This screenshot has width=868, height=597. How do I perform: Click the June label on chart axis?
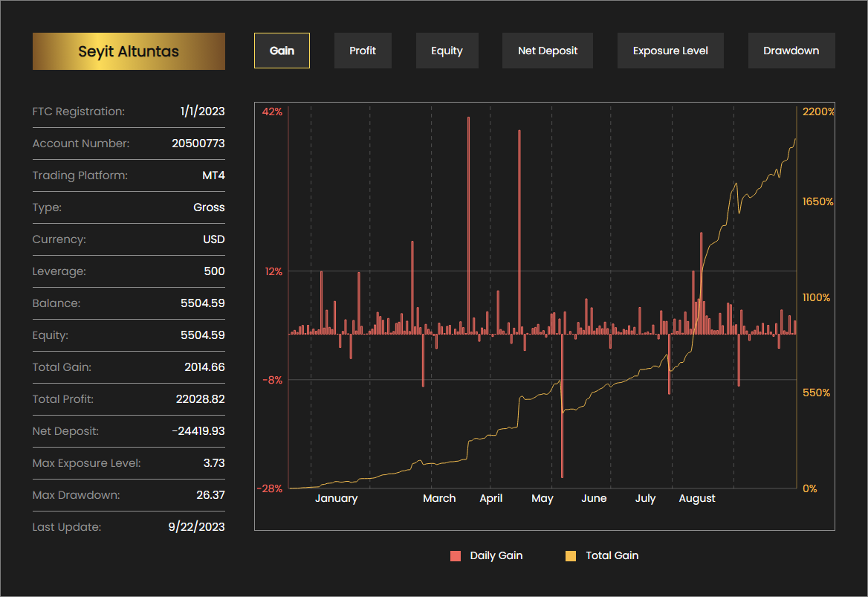(x=594, y=498)
